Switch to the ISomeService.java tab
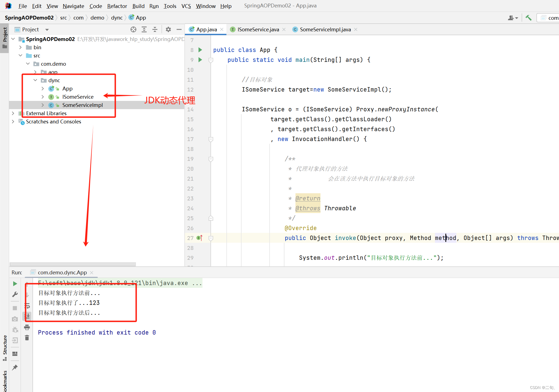 258,29
